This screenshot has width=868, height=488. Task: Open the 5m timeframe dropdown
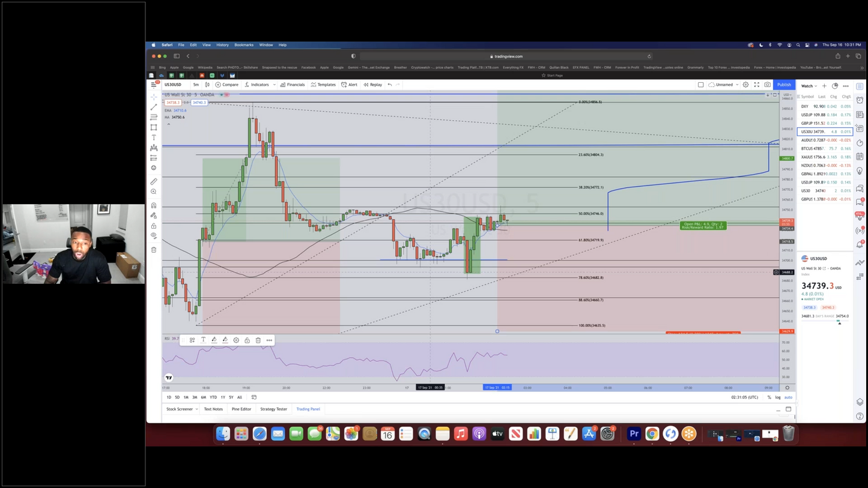[x=196, y=85]
